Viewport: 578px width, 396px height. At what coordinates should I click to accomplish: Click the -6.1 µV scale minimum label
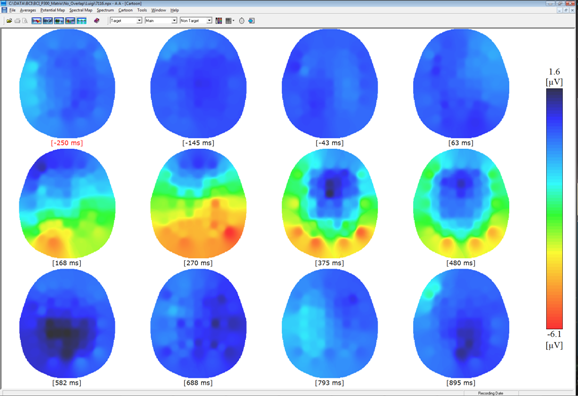[x=554, y=340]
